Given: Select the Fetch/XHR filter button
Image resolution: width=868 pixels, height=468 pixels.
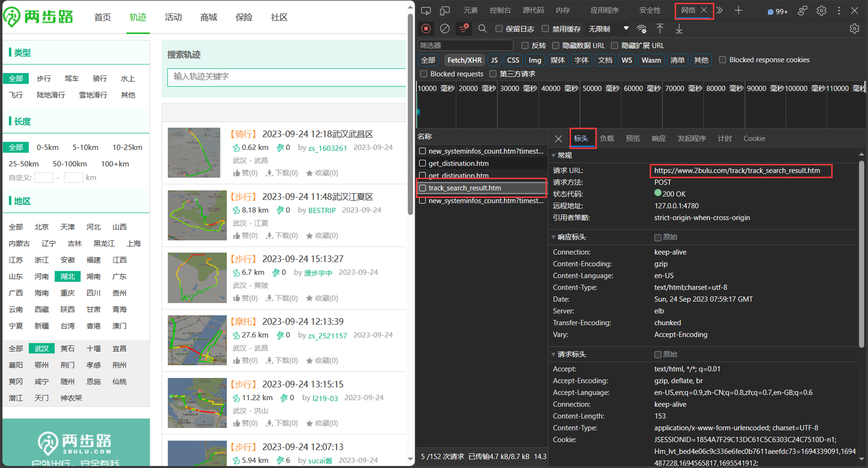Looking at the screenshot, I should pos(464,60).
